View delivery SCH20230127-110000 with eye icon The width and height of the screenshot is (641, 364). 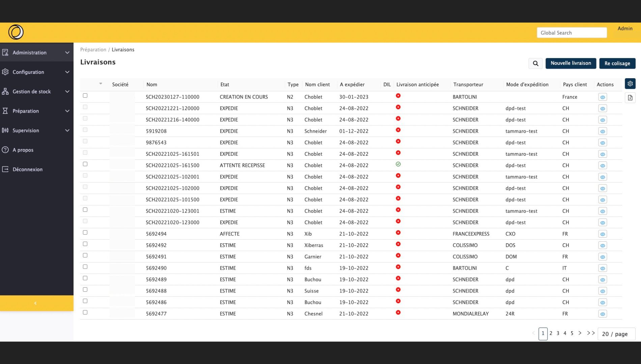click(x=603, y=97)
